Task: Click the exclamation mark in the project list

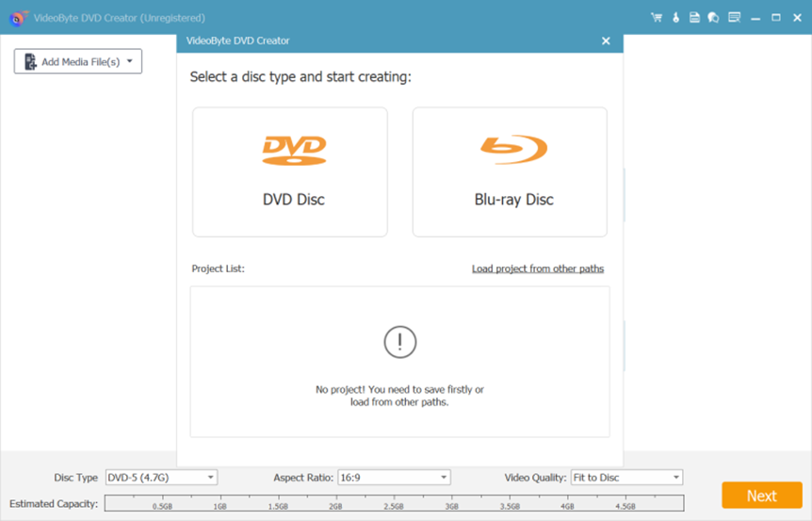Action: point(399,342)
